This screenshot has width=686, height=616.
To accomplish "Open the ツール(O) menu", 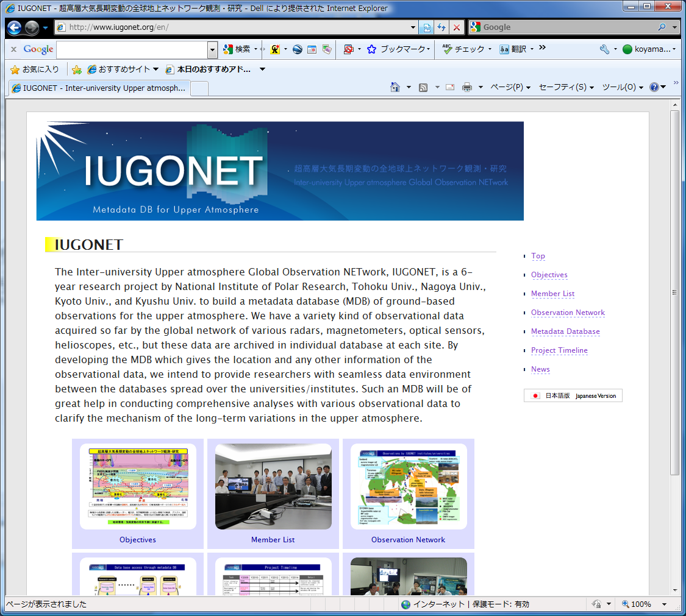I will (622, 87).
